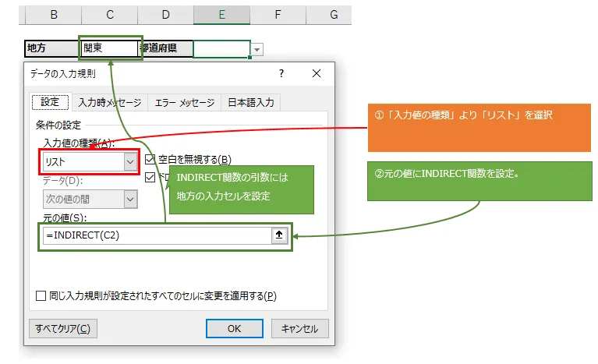This screenshot has width=598, height=364.
Task: Switch to the 入力時メッセージ tab
Action: (110, 103)
